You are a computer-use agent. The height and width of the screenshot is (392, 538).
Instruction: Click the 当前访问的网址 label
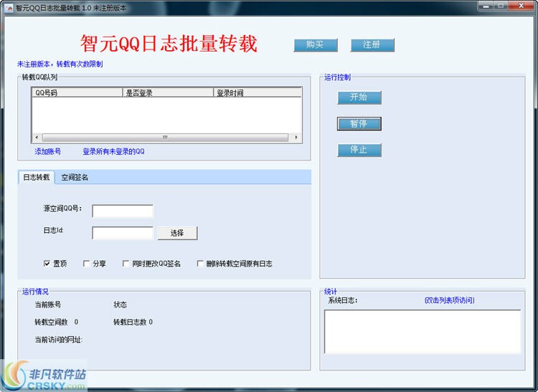[59, 340]
